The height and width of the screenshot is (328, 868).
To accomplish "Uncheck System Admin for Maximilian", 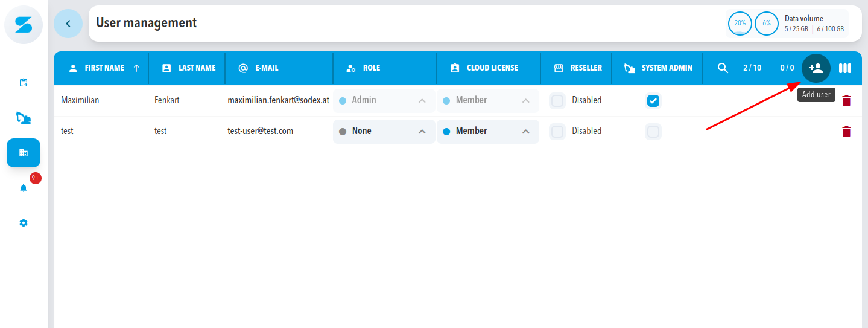I will click(x=653, y=101).
